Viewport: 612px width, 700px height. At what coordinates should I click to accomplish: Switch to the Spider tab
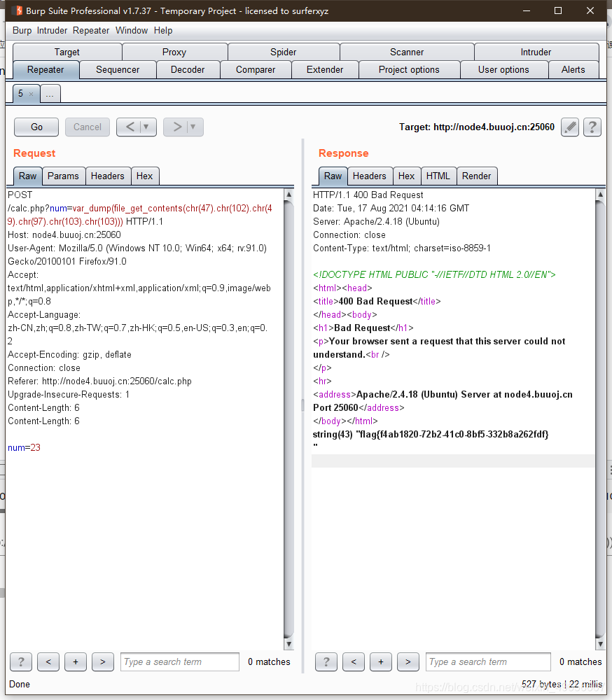pos(283,52)
